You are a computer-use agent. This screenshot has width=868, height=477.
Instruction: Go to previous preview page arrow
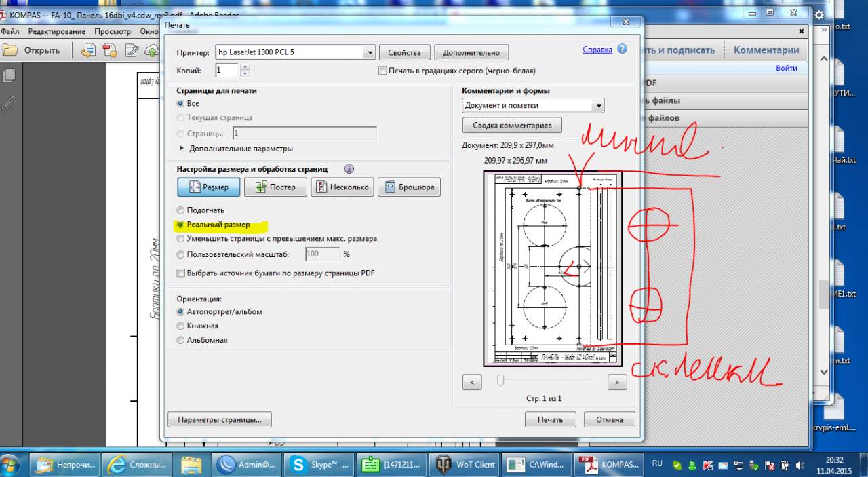click(x=472, y=382)
